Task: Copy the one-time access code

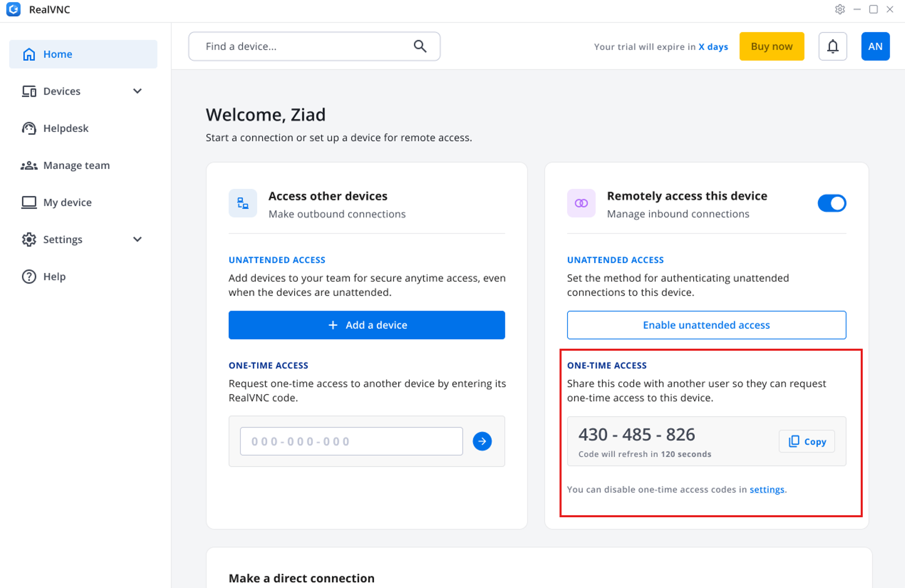Action: click(807, 441)
